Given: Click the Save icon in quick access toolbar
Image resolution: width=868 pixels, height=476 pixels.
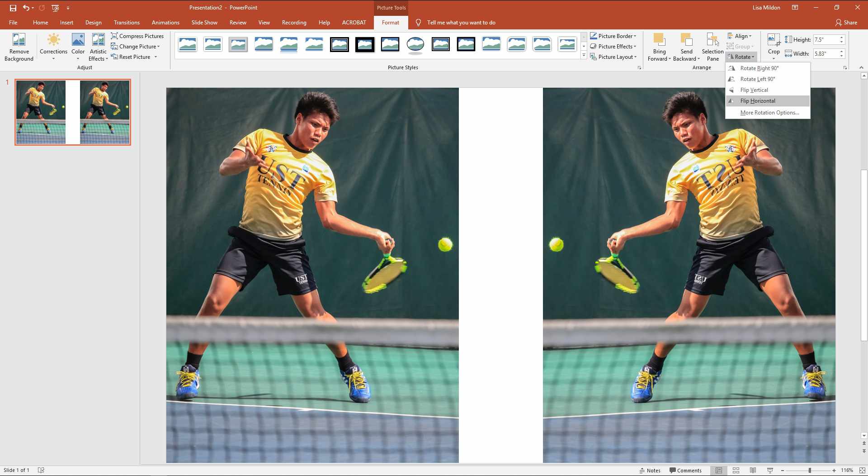Looking at the screenshot, I should (13, 8).
